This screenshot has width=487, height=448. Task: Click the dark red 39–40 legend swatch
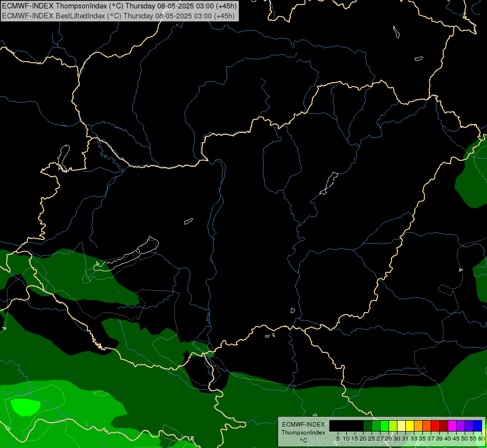(444, 426)
